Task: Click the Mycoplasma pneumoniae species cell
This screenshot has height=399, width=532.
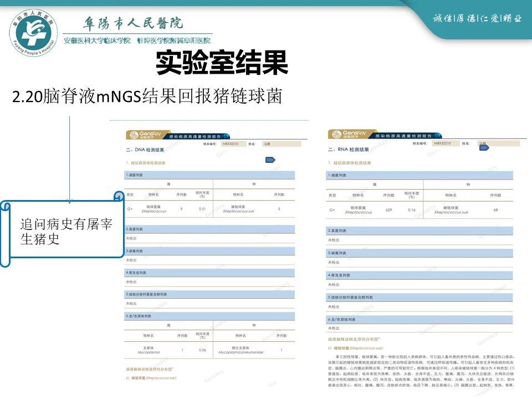Action: coord(241,350)
